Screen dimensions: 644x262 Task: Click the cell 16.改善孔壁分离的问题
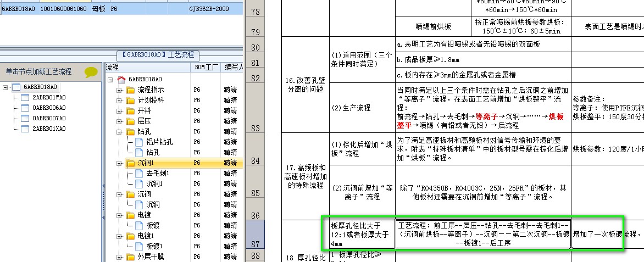305,84
